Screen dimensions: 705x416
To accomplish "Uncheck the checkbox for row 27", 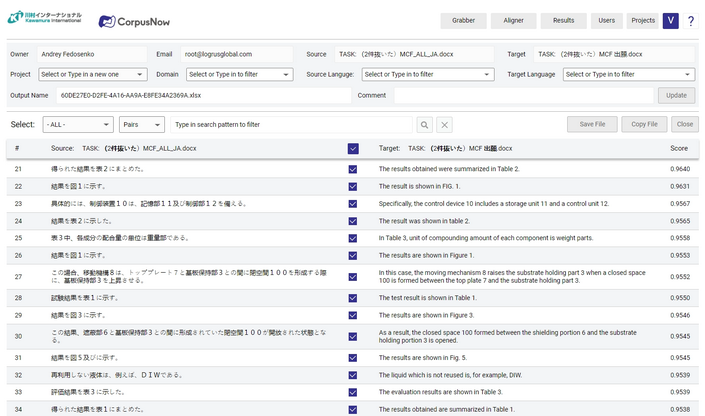I will (353, 276).
